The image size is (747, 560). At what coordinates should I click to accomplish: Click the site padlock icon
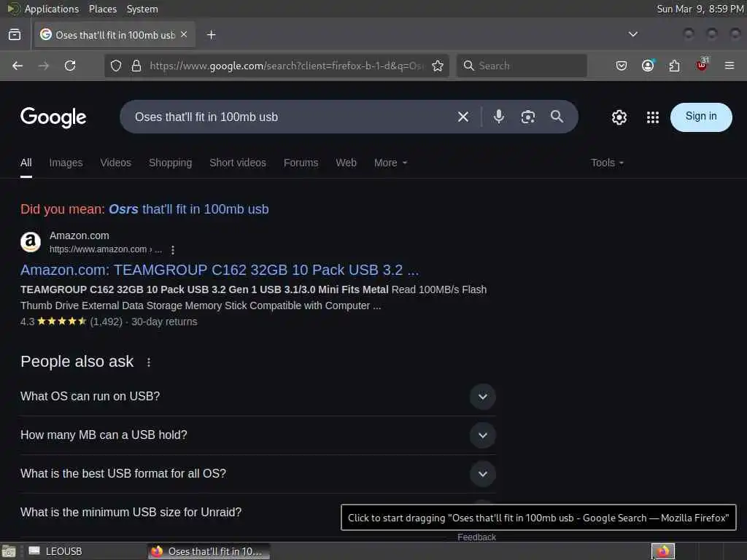(x=136, y=66)
